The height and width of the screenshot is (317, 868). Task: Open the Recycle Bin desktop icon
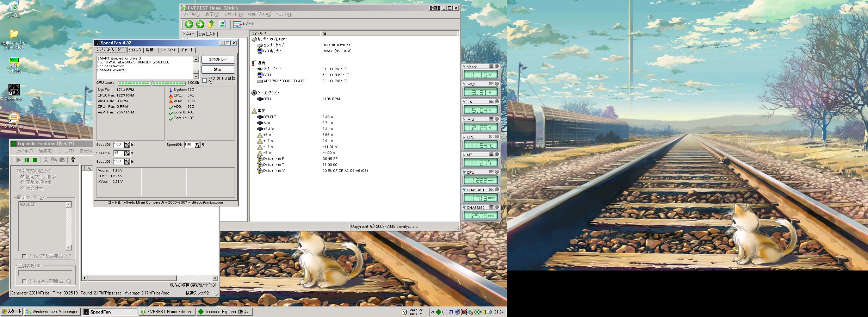pos(14,9)
